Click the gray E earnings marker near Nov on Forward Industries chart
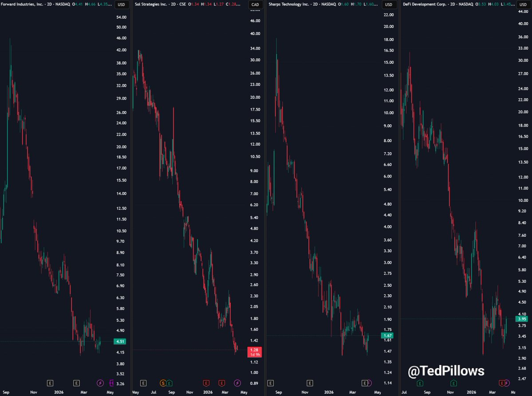 (x=50, y=383)
